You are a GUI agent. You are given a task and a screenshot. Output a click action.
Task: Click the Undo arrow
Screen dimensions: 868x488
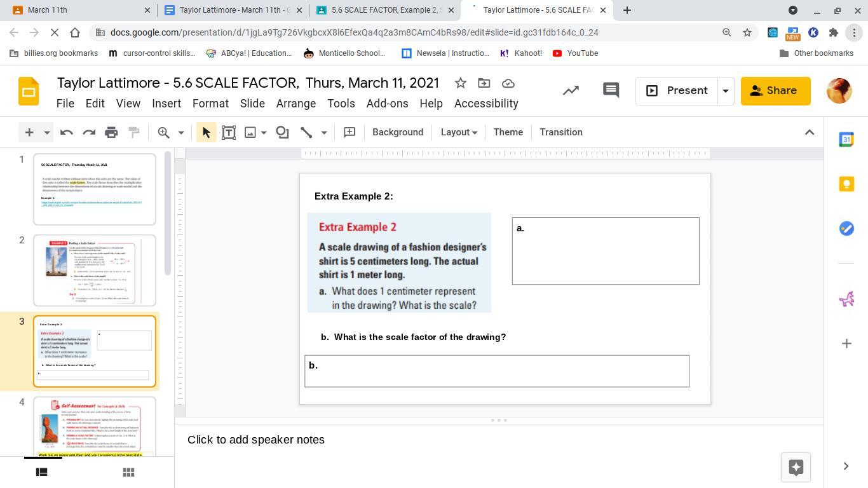pos(67,132)
